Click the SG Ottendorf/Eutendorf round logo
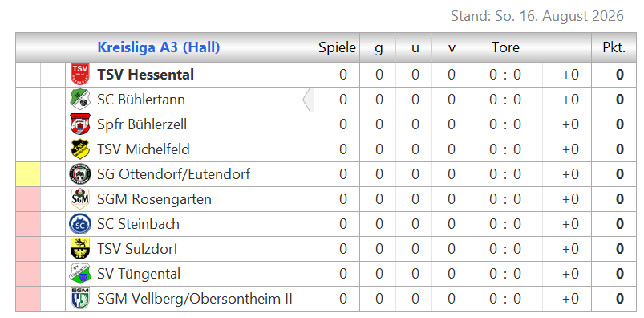 (79, 174)
